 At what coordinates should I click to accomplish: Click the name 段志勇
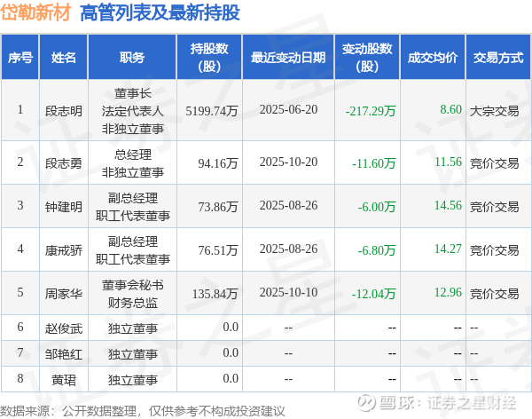click(64, 163)
